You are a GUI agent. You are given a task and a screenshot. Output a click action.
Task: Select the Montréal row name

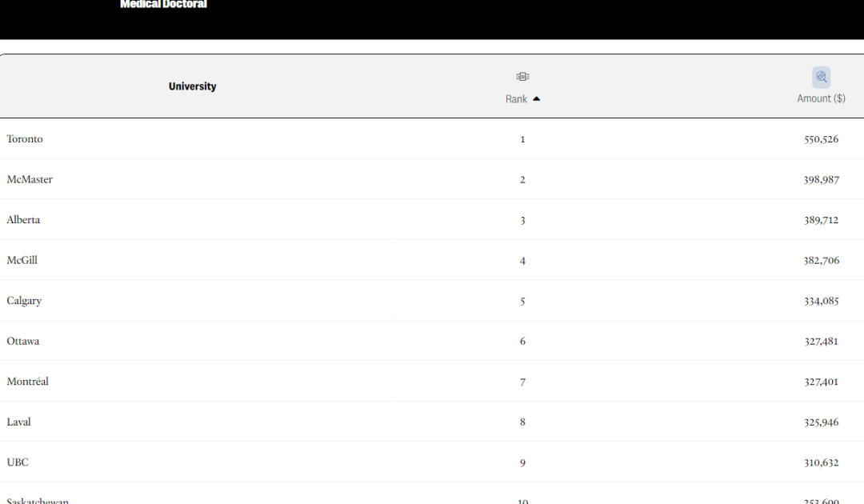pos(27,381)
